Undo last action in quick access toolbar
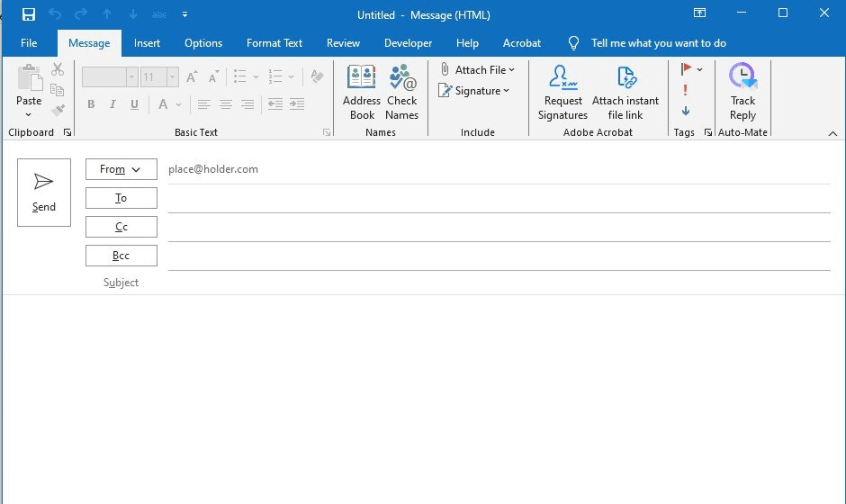Image resolution: width=846 pixels, height=504 pixels. pos(55,14)
